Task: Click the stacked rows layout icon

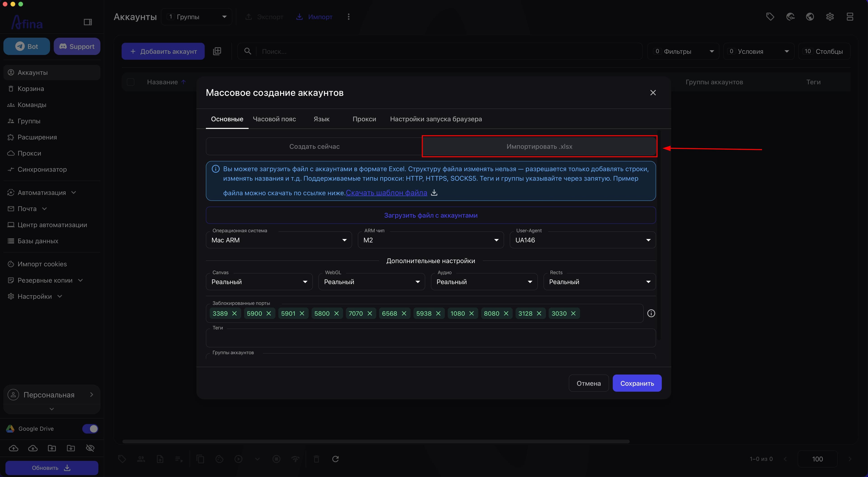Action: click(x=849, y=17)
